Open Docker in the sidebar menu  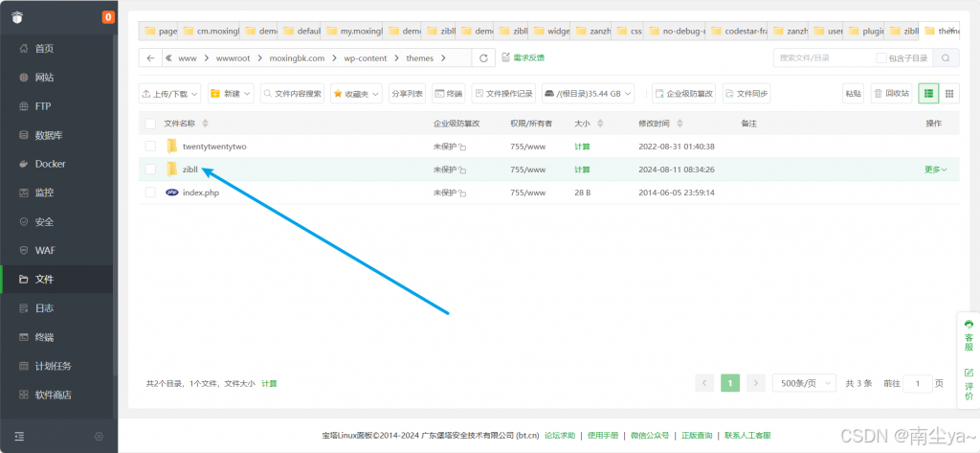pos(50,164)
